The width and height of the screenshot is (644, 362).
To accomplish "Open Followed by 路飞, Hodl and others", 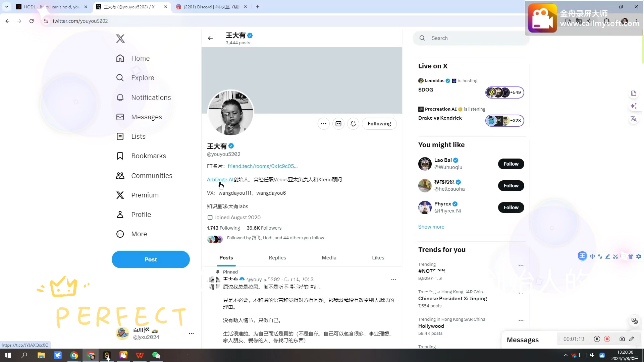I will 275,238.
